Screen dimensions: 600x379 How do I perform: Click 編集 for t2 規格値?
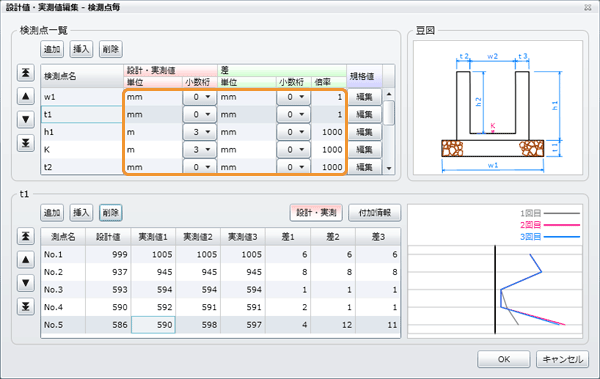(x=364, y=167)
